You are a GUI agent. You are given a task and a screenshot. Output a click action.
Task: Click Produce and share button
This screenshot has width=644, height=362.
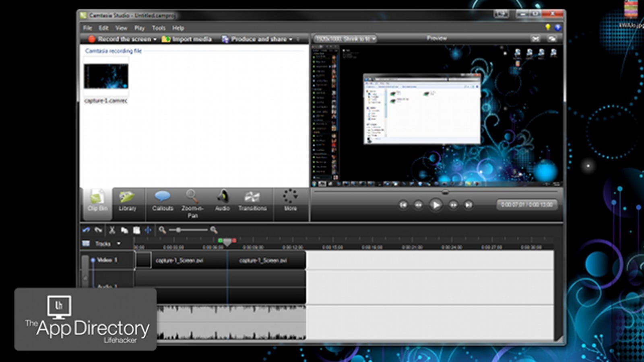pos(254,39)
